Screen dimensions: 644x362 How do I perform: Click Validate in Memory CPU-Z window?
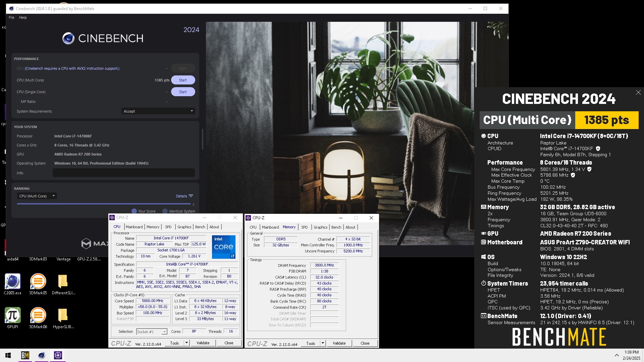(x=339, y=343)
